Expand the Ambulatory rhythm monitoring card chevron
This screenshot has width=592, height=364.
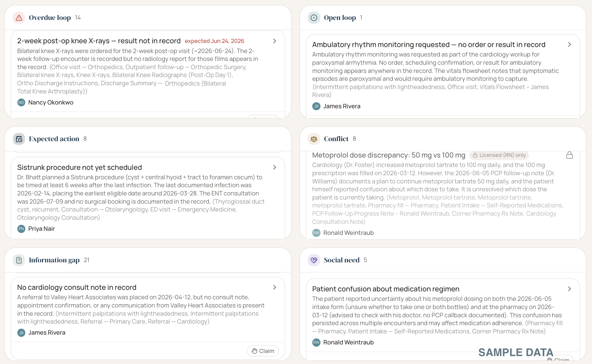(570, 45)
